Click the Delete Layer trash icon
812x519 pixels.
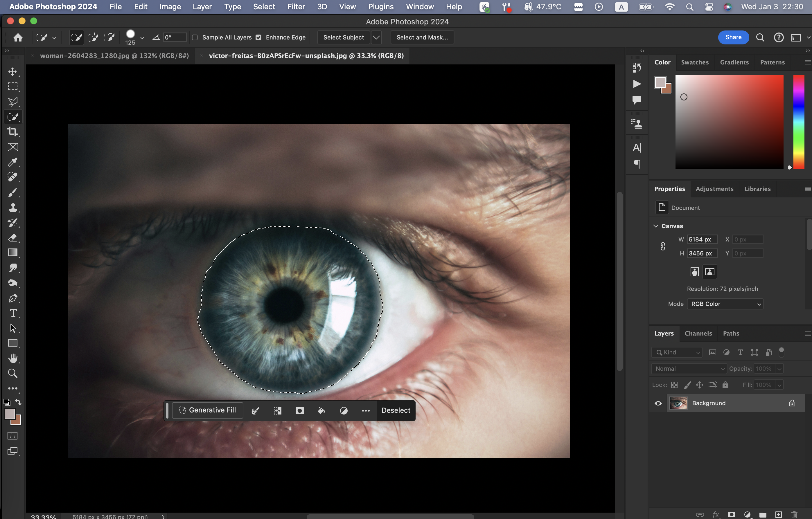(x=794, y=514)
